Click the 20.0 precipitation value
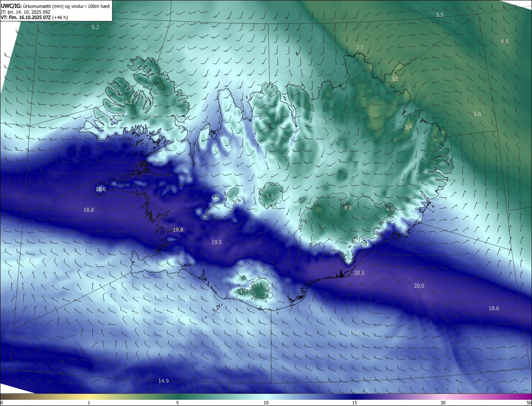 click(419, 286)
